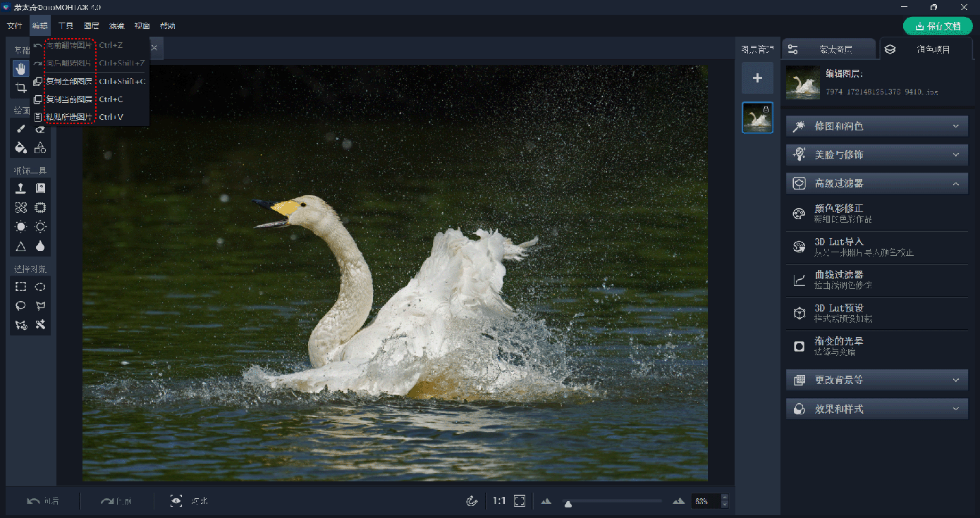This screenshot has height=518, width=980.
Task: Select the smart selection tool in the bottom-left of the selection group
Action: 21,325
